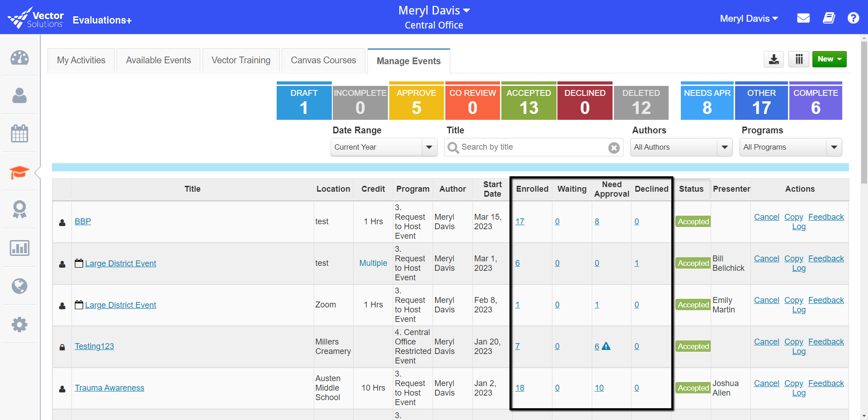The height and width of the screenshot is (420, 868).
Task: Clear the title search using the X icon
Action: 613,148
